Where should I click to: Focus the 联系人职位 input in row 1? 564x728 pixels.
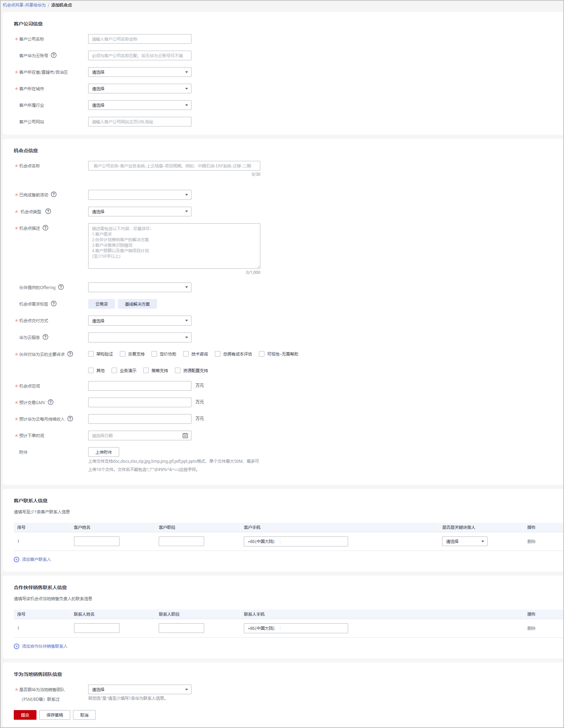click(181, 628)
